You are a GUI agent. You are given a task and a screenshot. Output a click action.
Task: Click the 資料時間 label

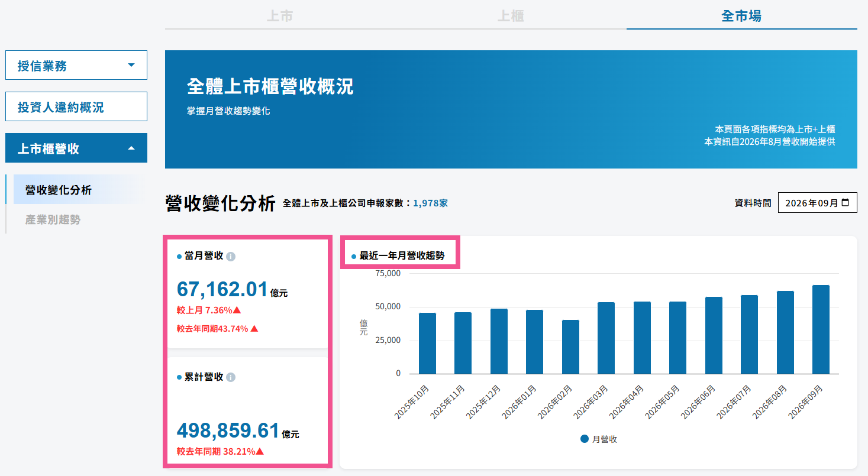[753, 203]
